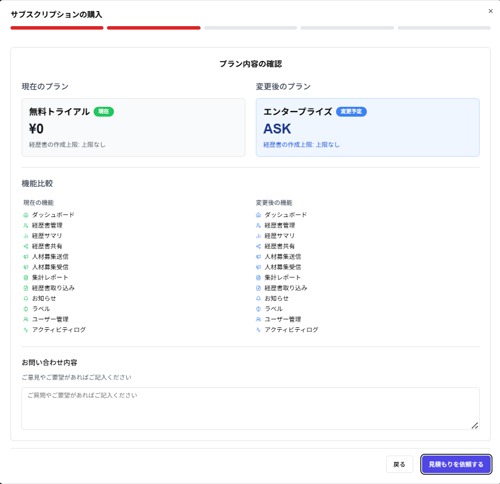
Task: Click the プラン内容の確認 heading
Action: coord(251,64)
